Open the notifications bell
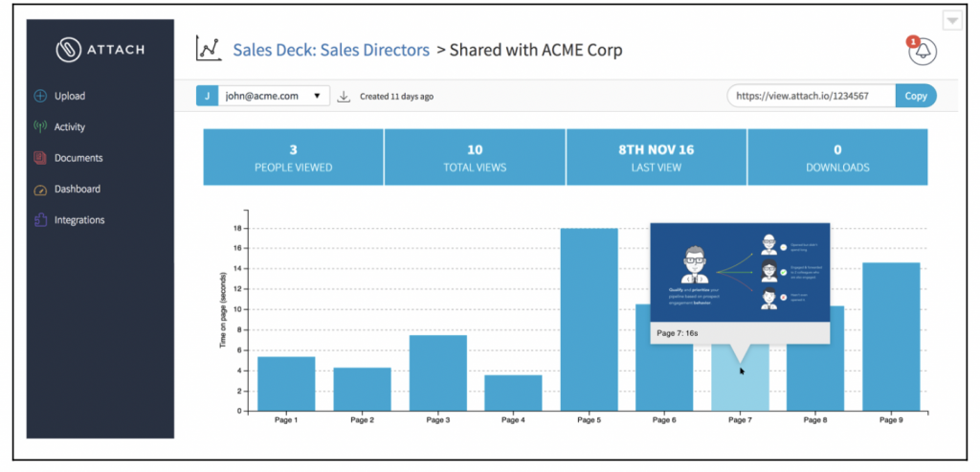The height and width of the screenshot is (472, 980). click(x=923, y=52)
